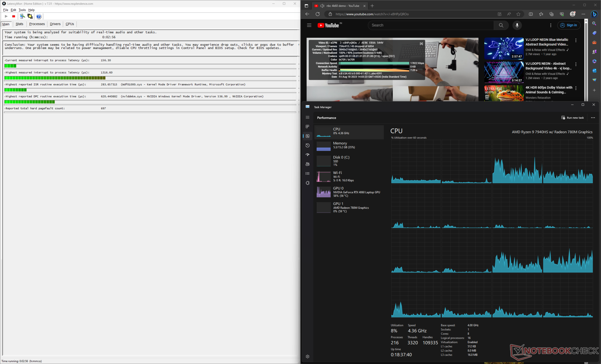Screen dimensions: 601x364
Task: Open LatencyMon's Tools menu
Action: click(22, 10)
